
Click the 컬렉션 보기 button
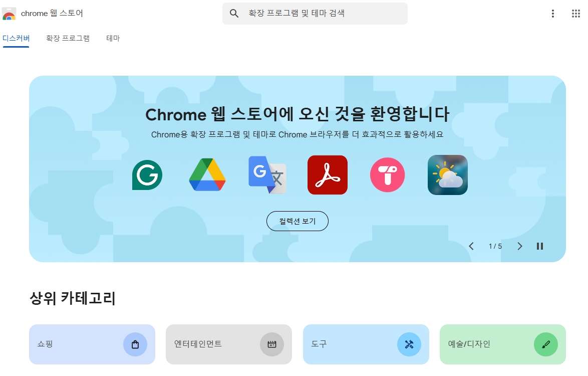[x=297, y=221]
